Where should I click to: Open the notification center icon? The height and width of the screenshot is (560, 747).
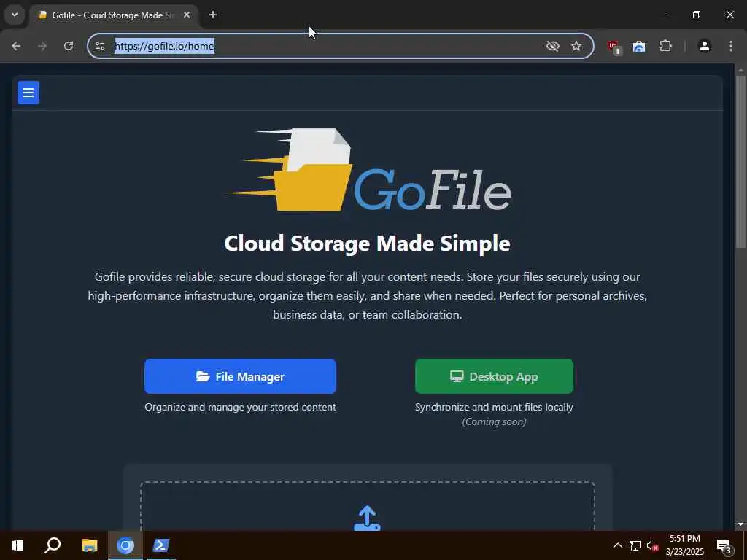(x=724, y=545)
